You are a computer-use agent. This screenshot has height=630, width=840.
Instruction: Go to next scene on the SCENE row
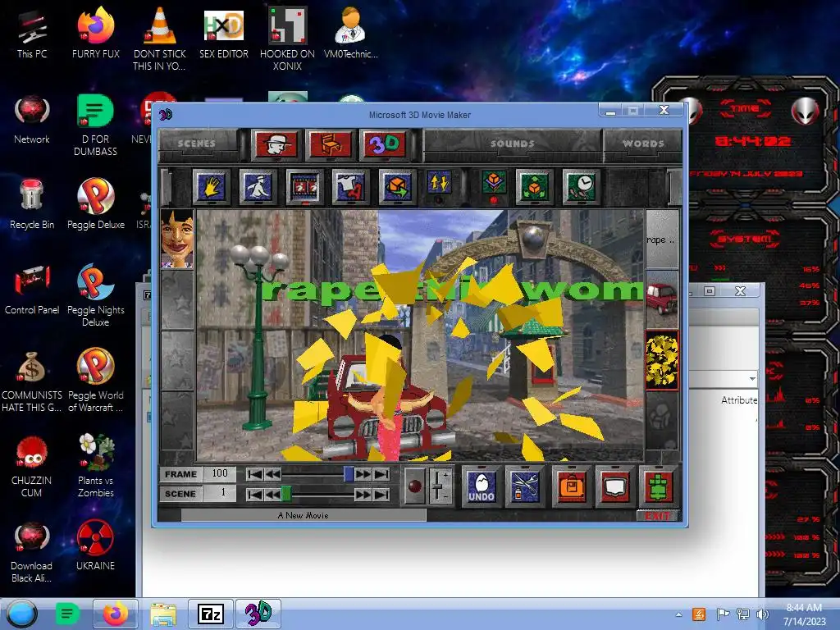pyautogui.click(x=363, y=494)
